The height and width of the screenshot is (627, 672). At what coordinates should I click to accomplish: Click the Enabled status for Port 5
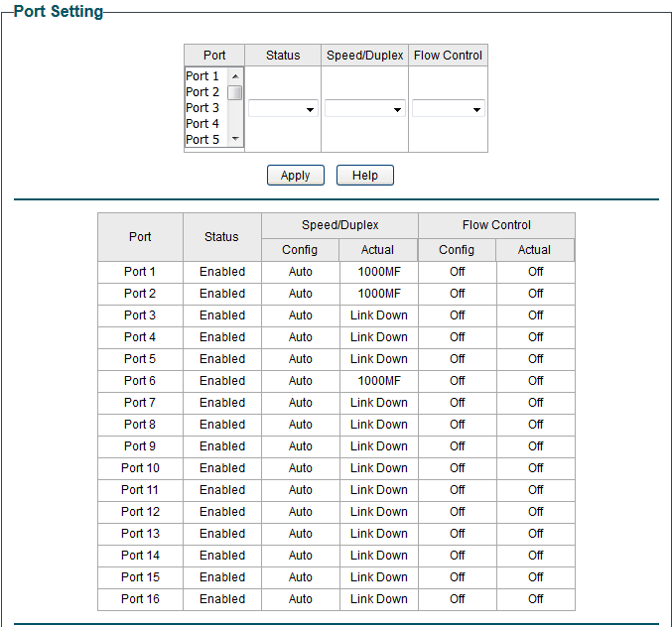tap(222, 359)
